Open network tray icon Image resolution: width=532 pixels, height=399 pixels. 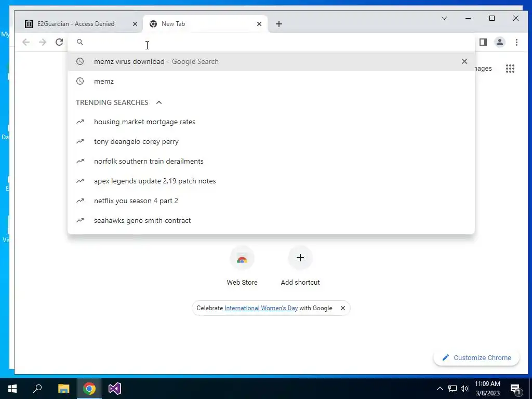[x=453, y=389]
